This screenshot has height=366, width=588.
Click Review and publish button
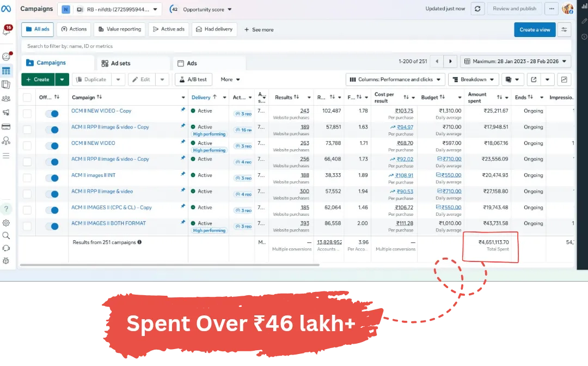pos(514,9)
